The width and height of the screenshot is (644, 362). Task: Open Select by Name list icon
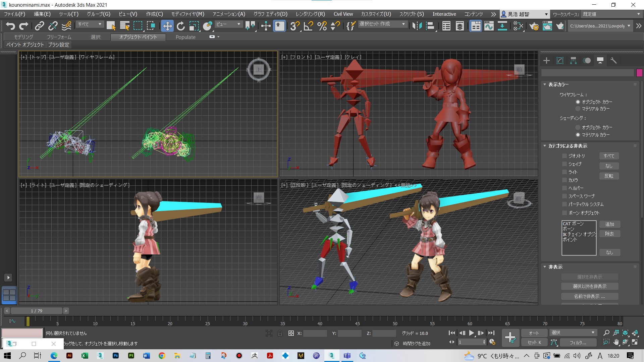tap(124, 26)
